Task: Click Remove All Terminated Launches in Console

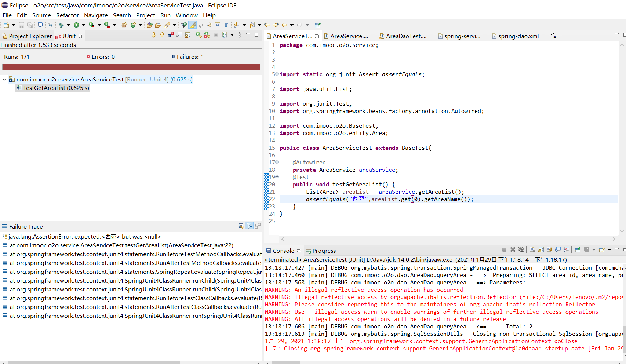Action: tap(521, 250)
